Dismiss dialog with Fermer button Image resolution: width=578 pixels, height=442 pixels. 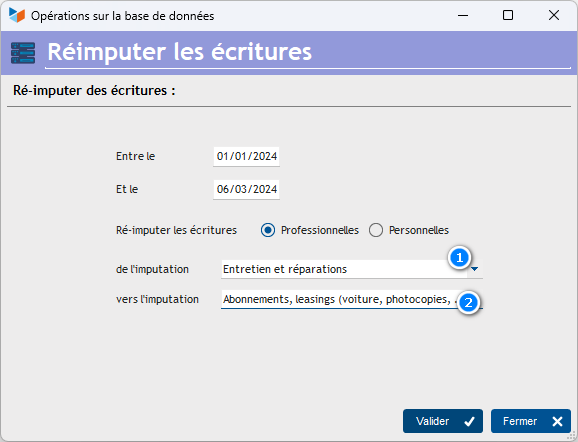tap(531, 421)
